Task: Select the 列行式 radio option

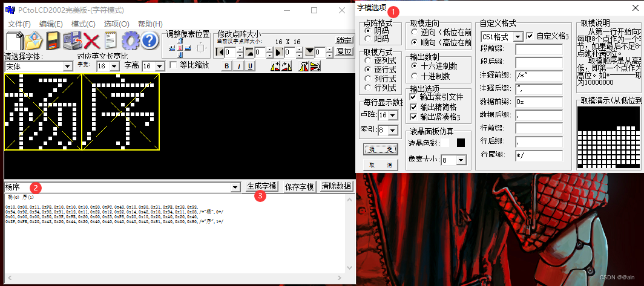Action: pos(367,78)
